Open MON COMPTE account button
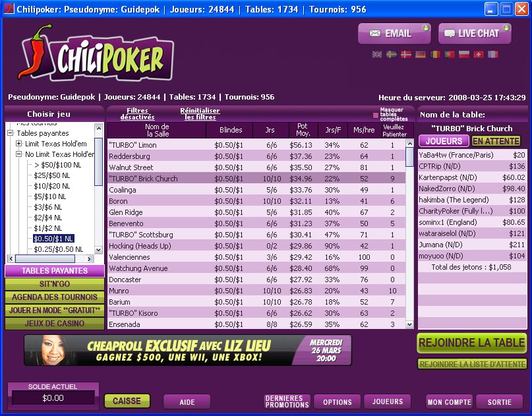 point(449,401)
